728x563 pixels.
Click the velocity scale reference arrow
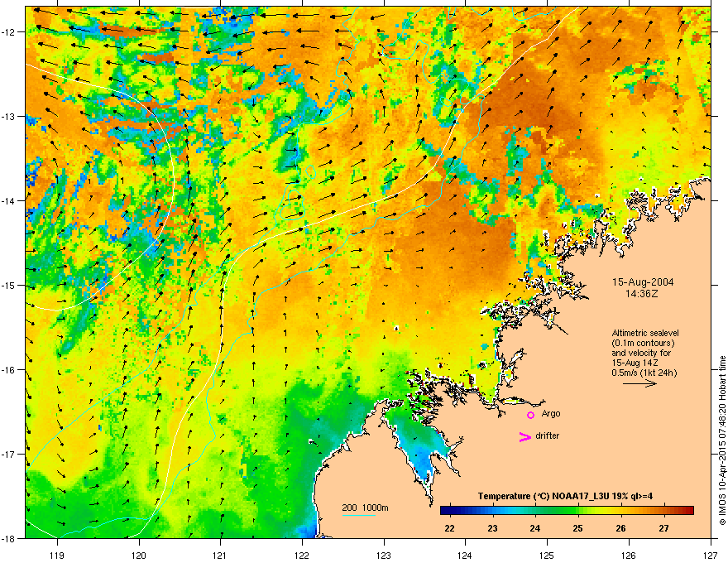(639, 383)
